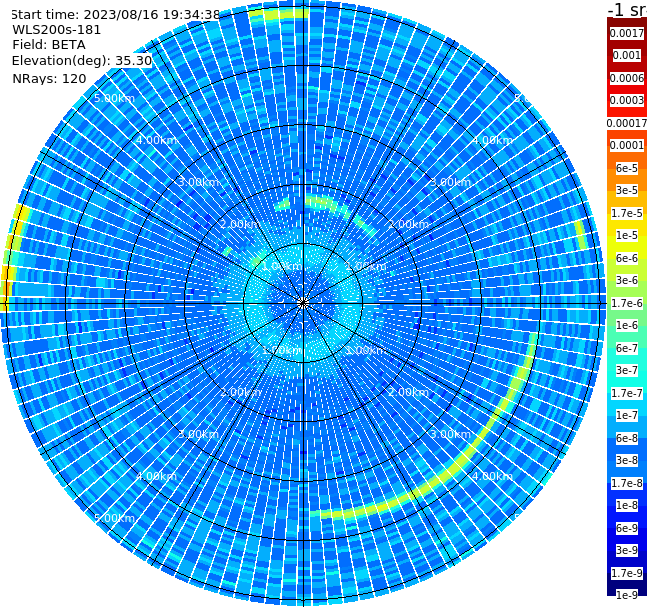Click the 3e-9 colorbar label
The image size is (647, 607).
pyautogui.click(x=627, y=550)
